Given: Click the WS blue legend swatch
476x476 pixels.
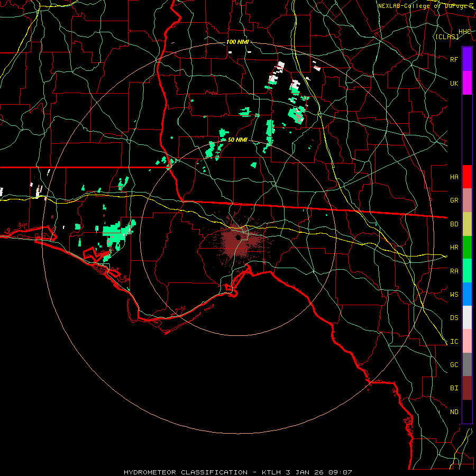Looking at the screenshot, I should pyautogui.click(x=467, y=294).
